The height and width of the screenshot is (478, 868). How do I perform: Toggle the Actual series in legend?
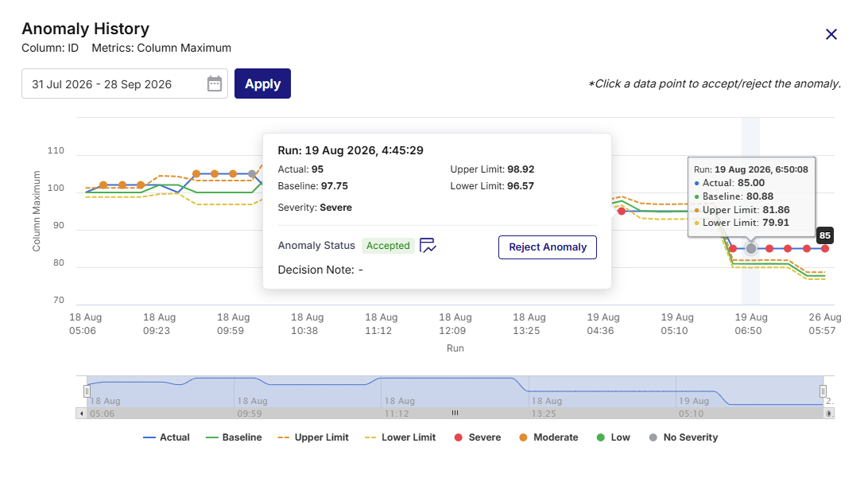click(x=166, y=437)
